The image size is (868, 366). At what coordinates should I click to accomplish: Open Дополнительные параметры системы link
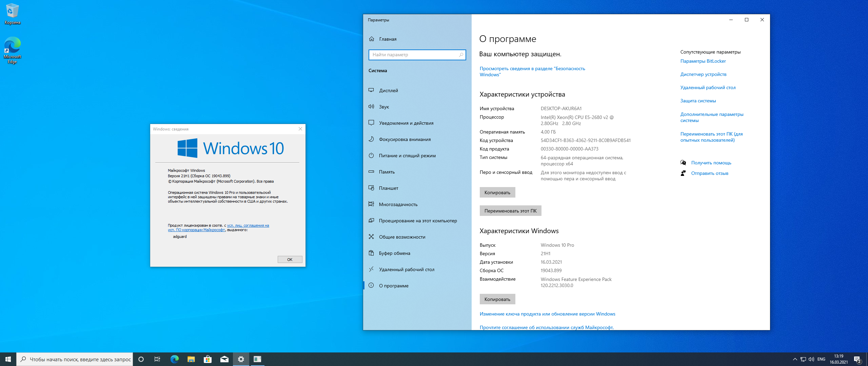[x=712, y=117]
